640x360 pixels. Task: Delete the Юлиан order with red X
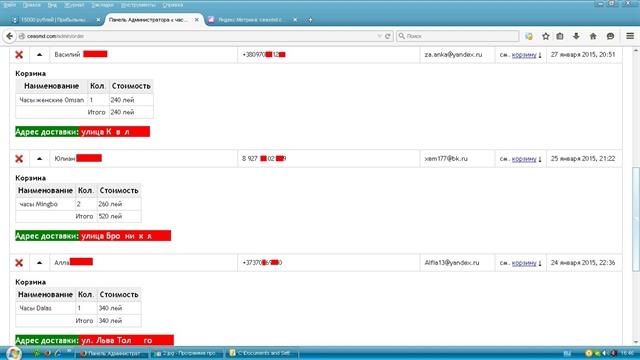coord(19,159)
